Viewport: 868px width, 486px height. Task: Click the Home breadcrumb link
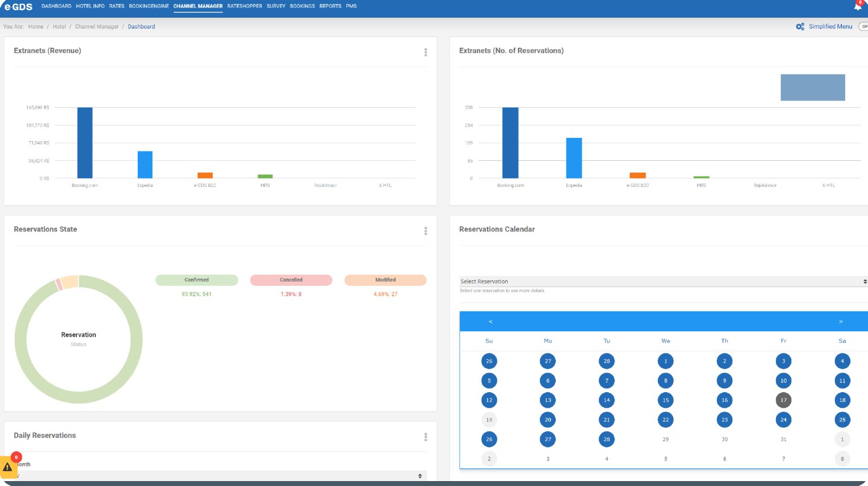[x=36, y=27]
